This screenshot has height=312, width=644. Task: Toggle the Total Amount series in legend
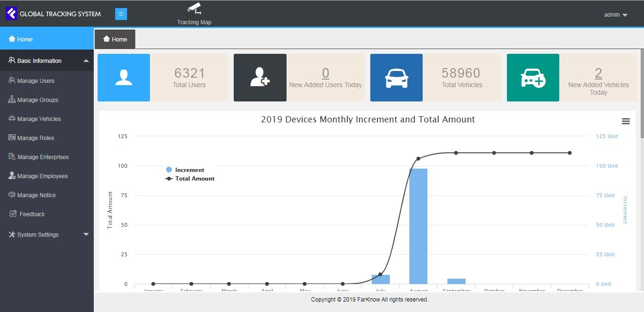(x=194, y=179)
